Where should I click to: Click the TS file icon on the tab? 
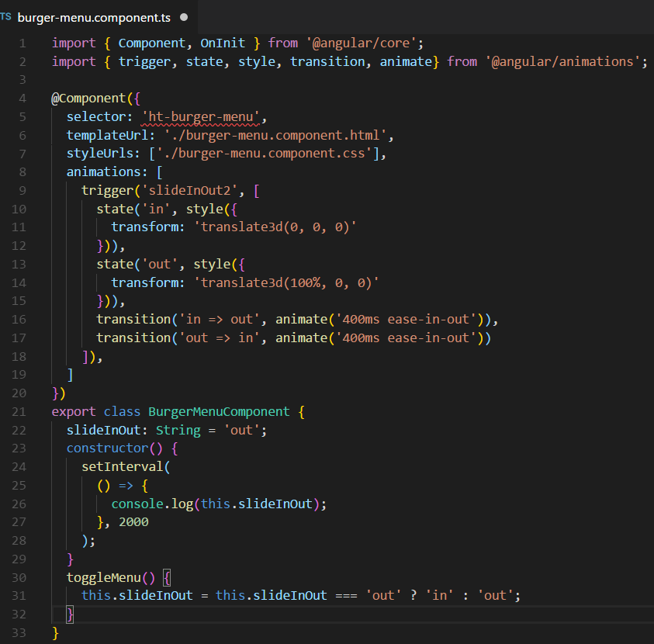click(x=6, y=17)
